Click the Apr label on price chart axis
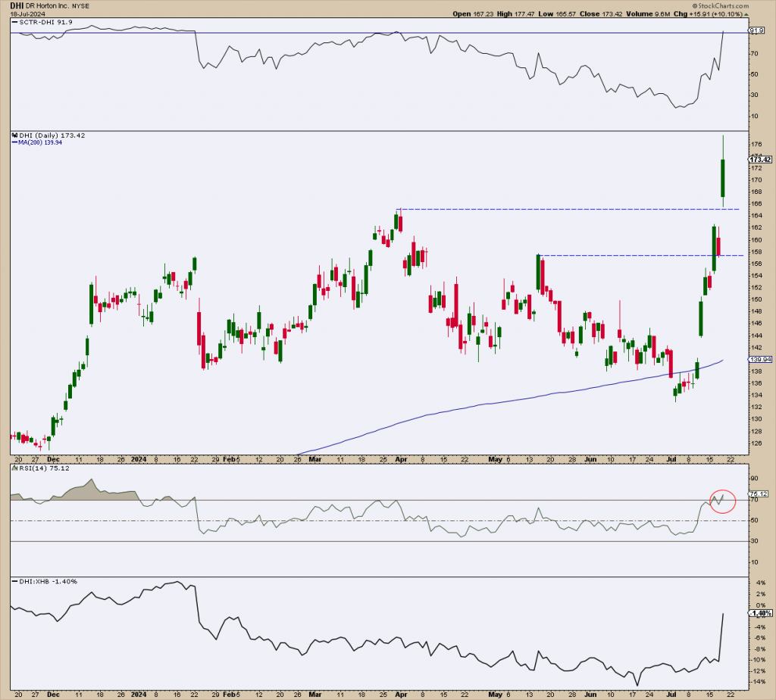Viewport: 776px width, 700px height. pos(402,459)
